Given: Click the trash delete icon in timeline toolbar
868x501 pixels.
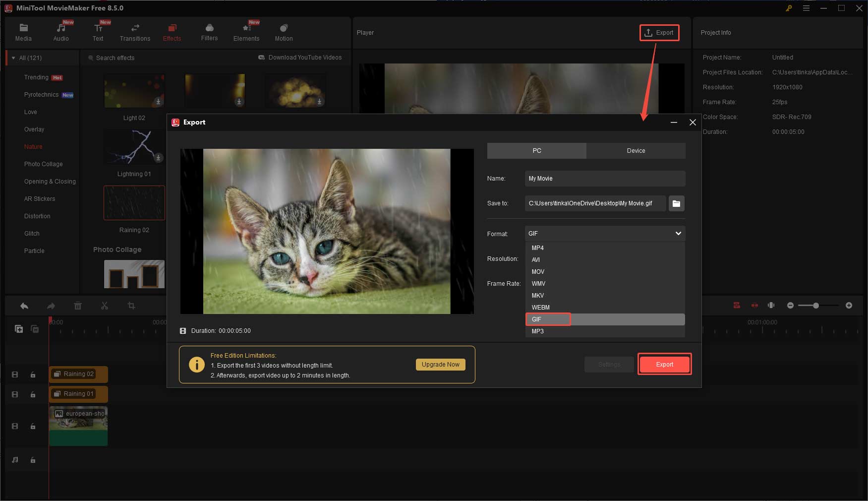Looking at the screenshot, I should click(78, 306).
